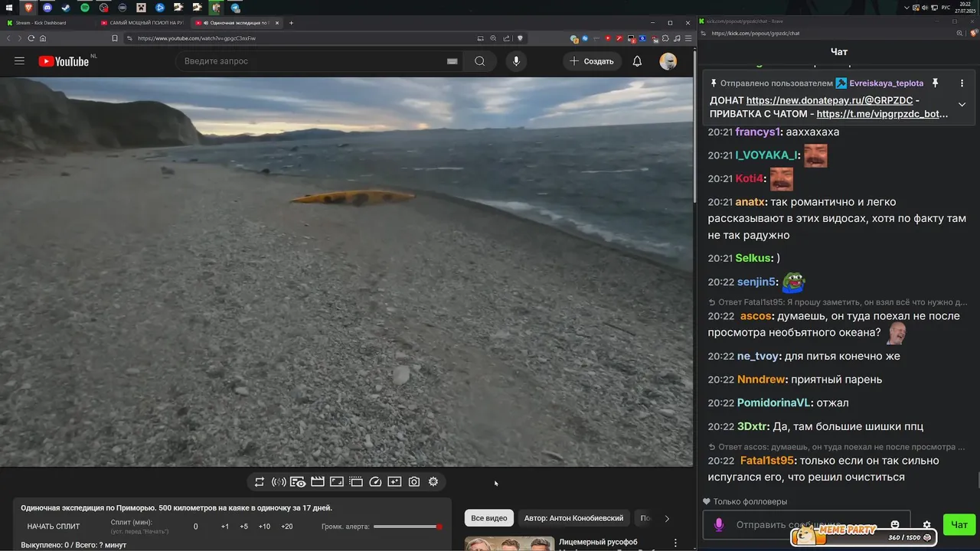Open Evreiskaya_teplota user profile

(886, 83)
